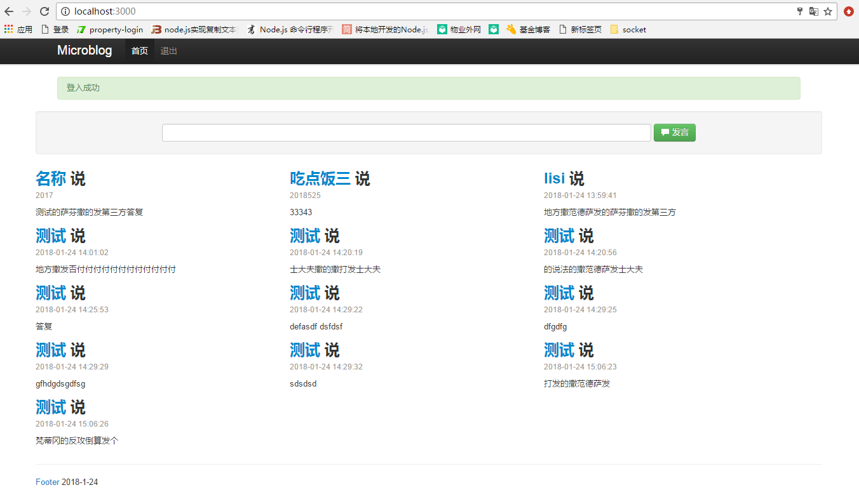The height and width of the screenshot is (504, 859).
Task: Open 测试 link above 2018-01-24 14:29:22
Action: click(x=305, y=293)
